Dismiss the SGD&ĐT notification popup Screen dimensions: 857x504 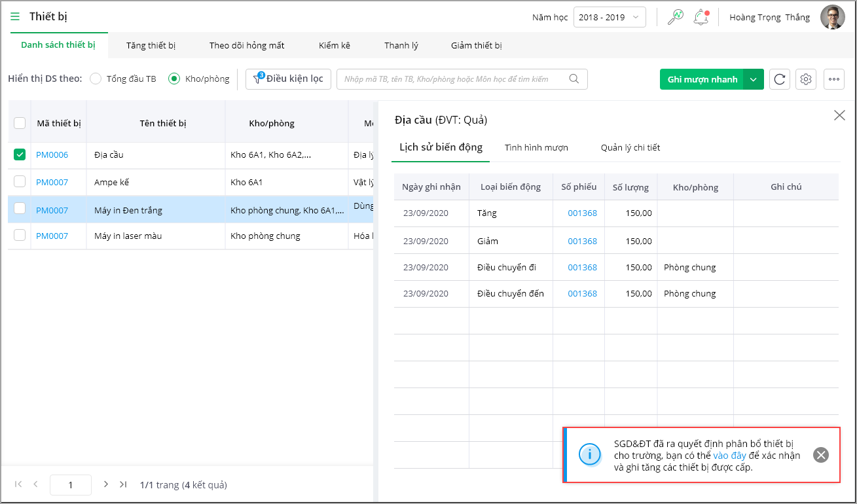(820, 455)
